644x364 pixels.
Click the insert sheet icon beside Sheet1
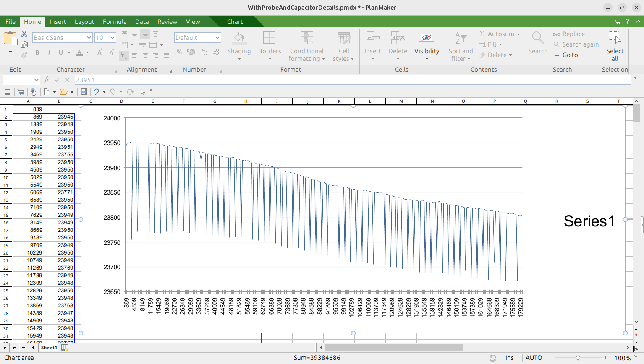(x=65, y=348)
